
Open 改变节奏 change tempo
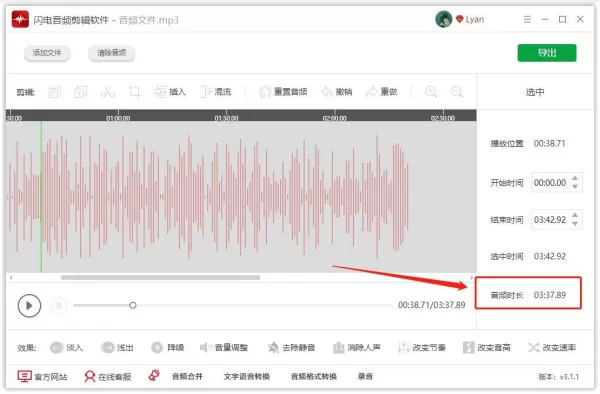pos(422,347)
